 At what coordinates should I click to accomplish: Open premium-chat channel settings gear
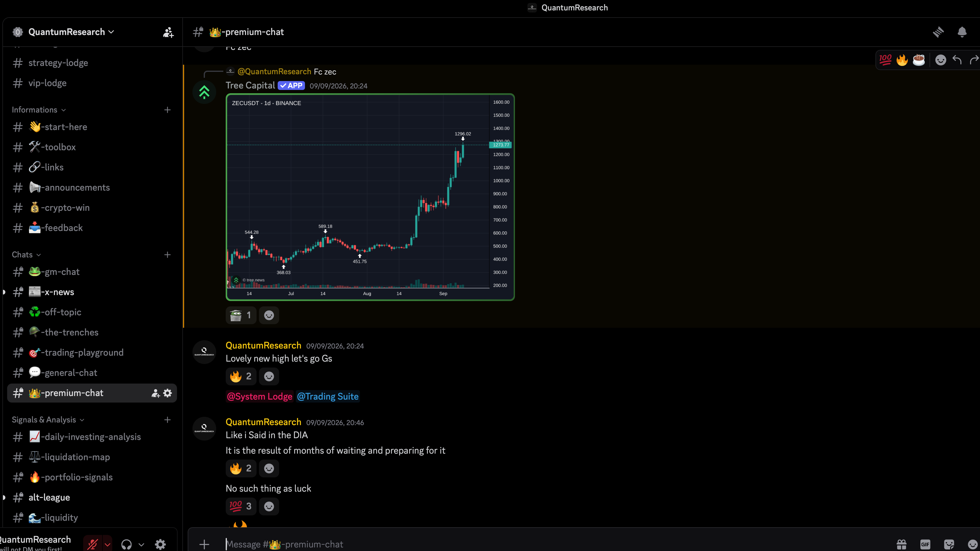coord(167,393)
